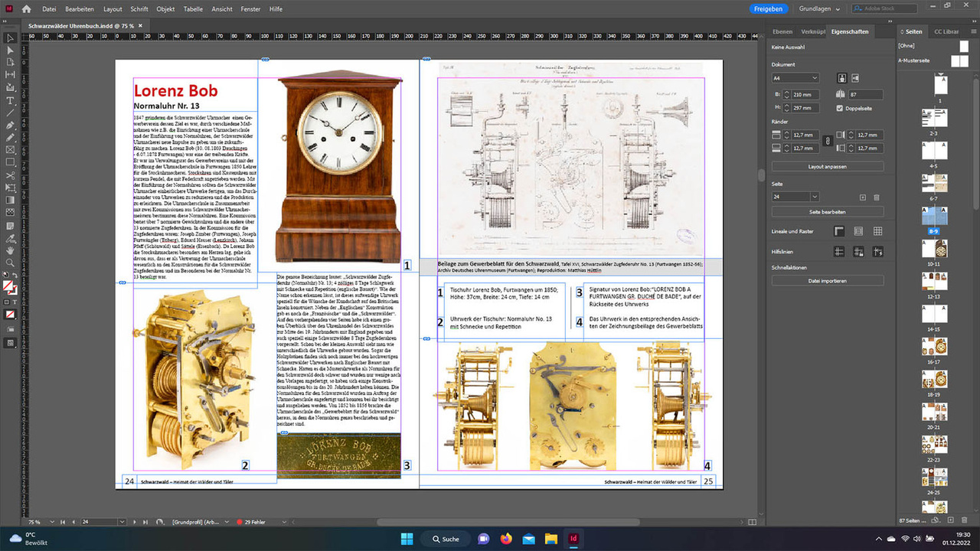Toggle the margin link chain icon

click(x=826, y=141)
